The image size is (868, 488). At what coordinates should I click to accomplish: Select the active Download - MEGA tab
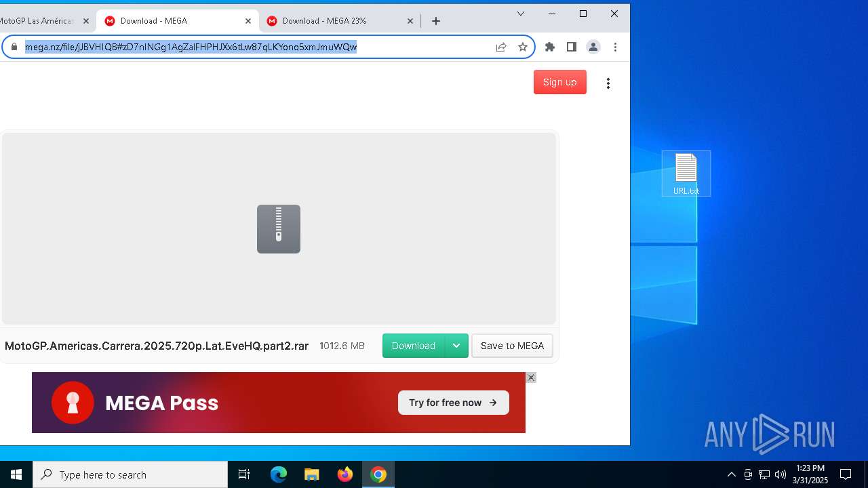point(178,21)
